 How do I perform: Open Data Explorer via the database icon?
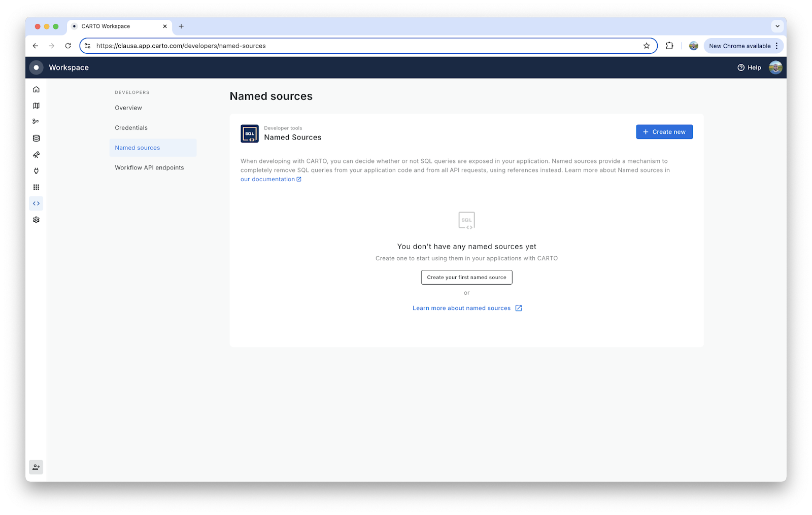click(36, 138)
